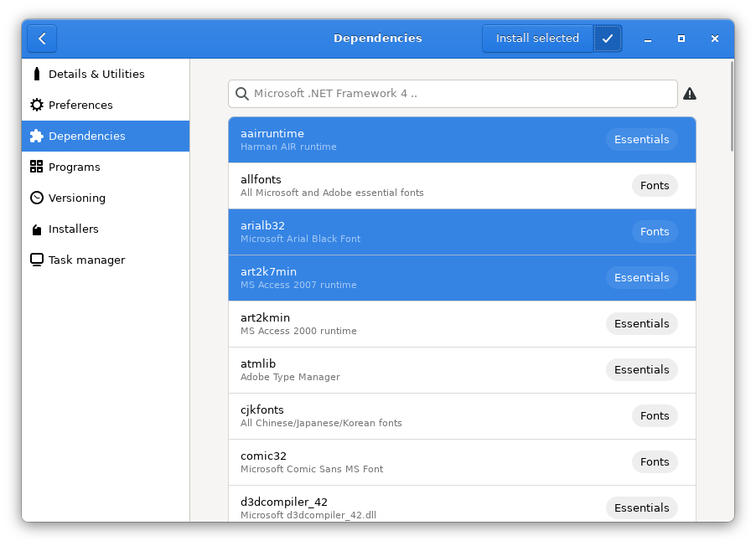
Task: Click the Fonts tag on arialb32 row
Action: (x=655, y=232)
